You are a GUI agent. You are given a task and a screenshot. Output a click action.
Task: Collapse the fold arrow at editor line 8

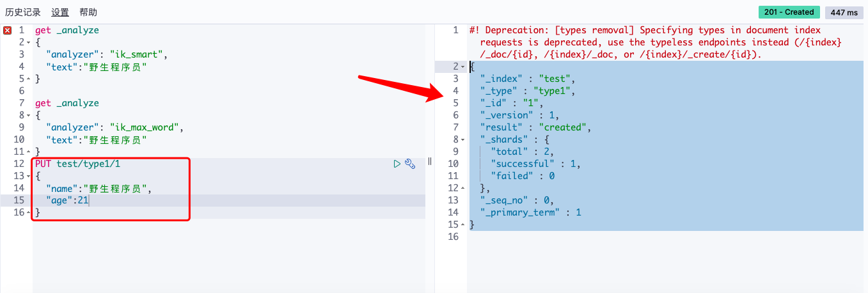tap(29, 115)
